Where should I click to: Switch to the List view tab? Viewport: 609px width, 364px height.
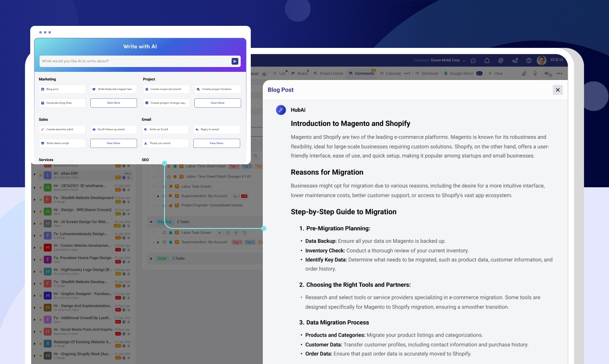click(280, 73)
